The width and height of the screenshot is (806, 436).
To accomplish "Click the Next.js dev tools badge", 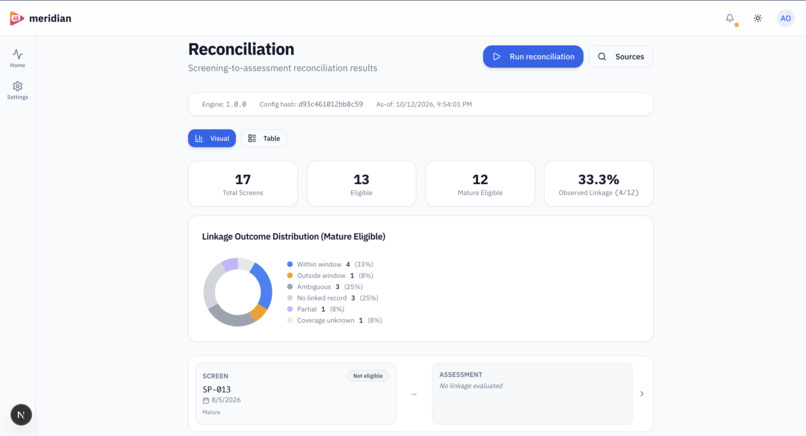I will (21, 414).
